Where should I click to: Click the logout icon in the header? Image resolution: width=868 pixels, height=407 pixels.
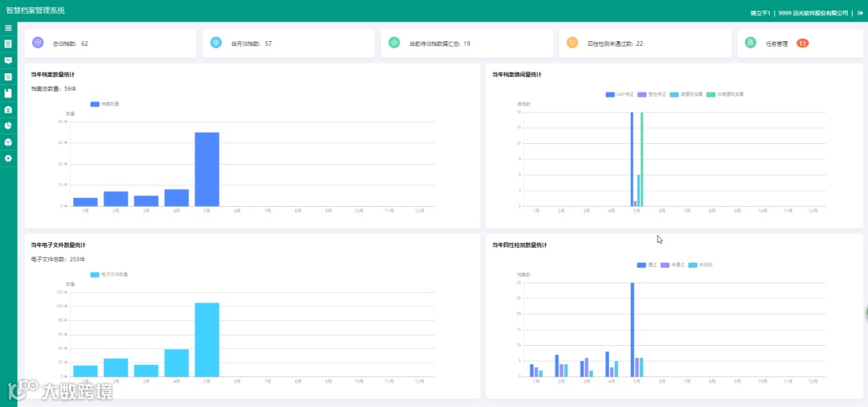click(860, 13)
